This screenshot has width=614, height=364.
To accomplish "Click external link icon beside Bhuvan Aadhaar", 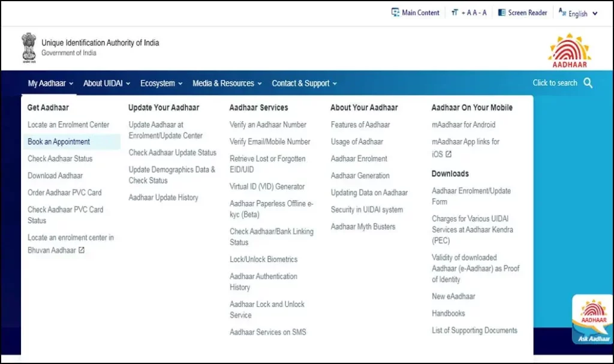I will pos(80,250).
